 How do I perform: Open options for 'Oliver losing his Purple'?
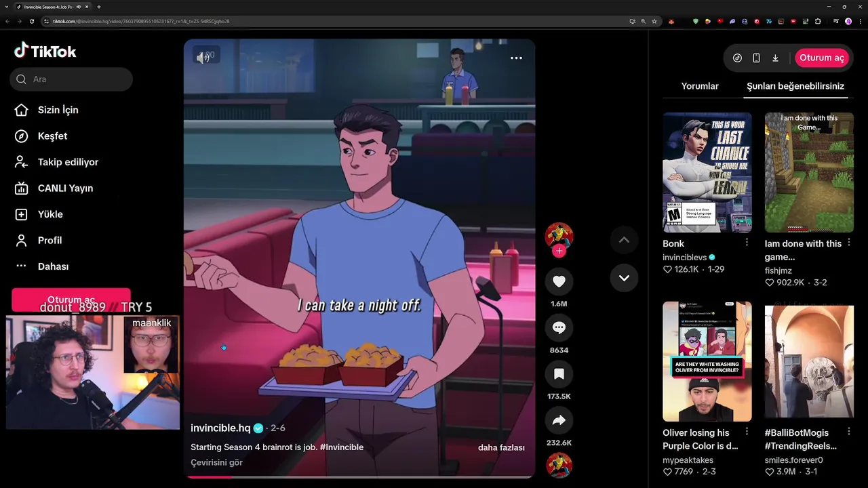click(x=747, y=432)
